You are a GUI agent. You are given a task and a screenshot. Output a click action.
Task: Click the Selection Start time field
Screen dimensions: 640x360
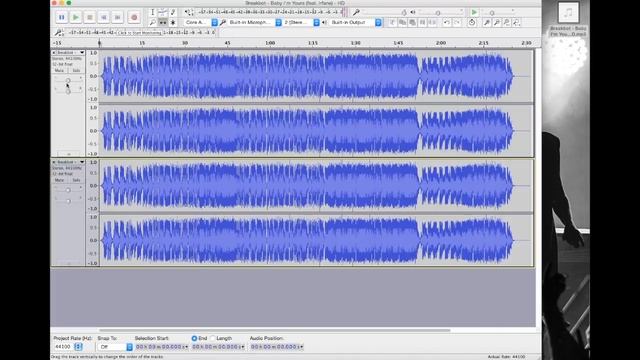pyautogui.click(x=162, y=347)
